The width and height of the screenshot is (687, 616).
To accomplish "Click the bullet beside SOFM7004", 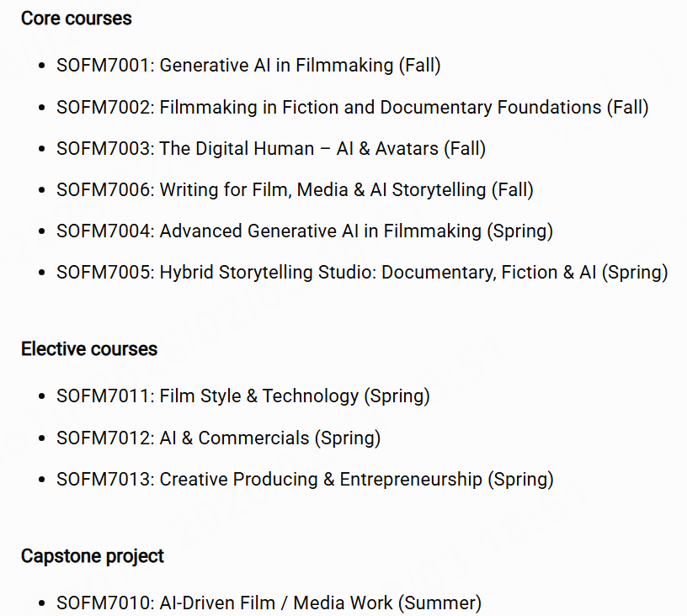I will [x=42, y=232].
